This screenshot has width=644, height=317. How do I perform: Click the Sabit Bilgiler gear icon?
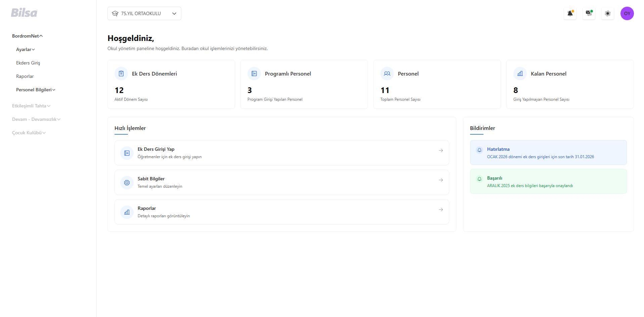(x=127, y=183)
